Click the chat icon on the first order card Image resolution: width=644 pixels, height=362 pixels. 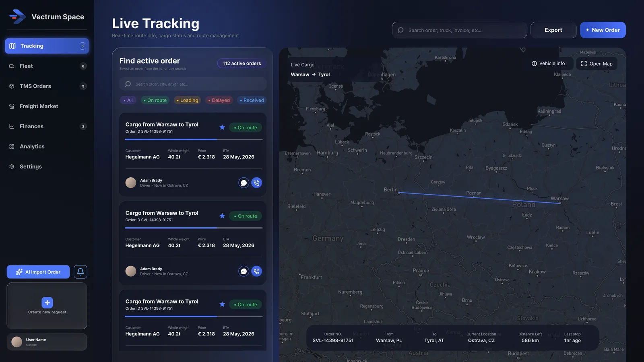[x=244, y=183]
